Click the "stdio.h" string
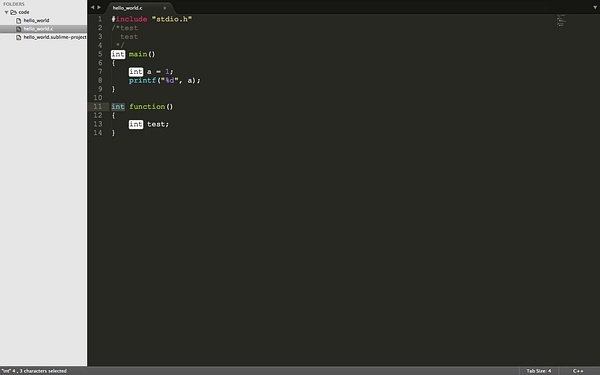The image size is (600, 375). click(172, 19)
